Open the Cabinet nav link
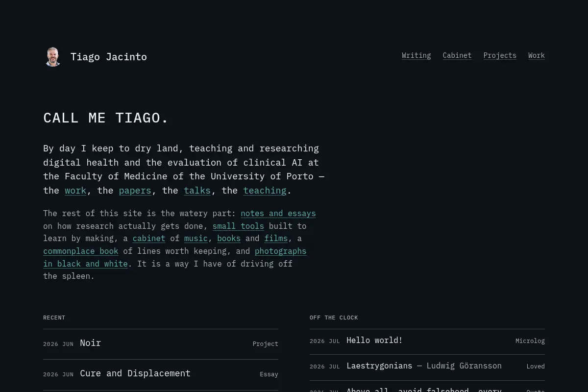This screenshot has height=392, width=588. point(457,55)
